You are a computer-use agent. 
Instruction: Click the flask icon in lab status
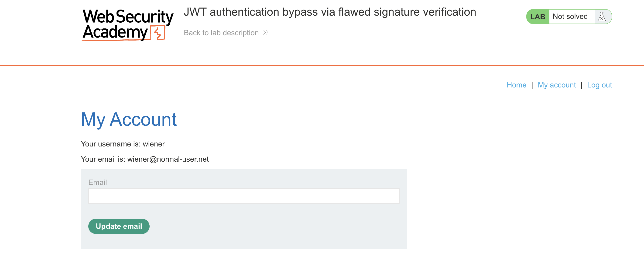602,17
